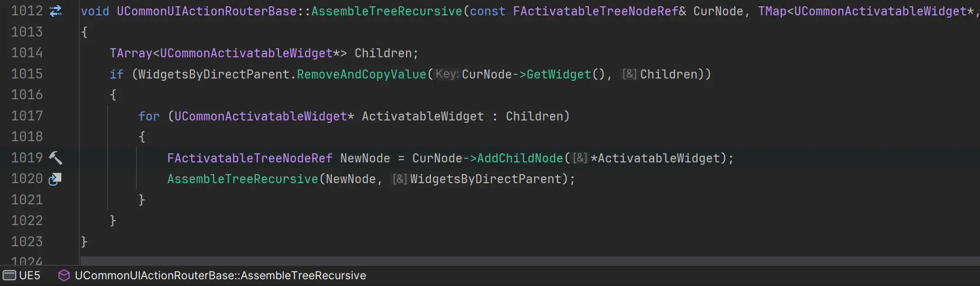Click the switch header/source gutter icon on line 1012
This screenshot has height=286, width=980.
point(55,11)
